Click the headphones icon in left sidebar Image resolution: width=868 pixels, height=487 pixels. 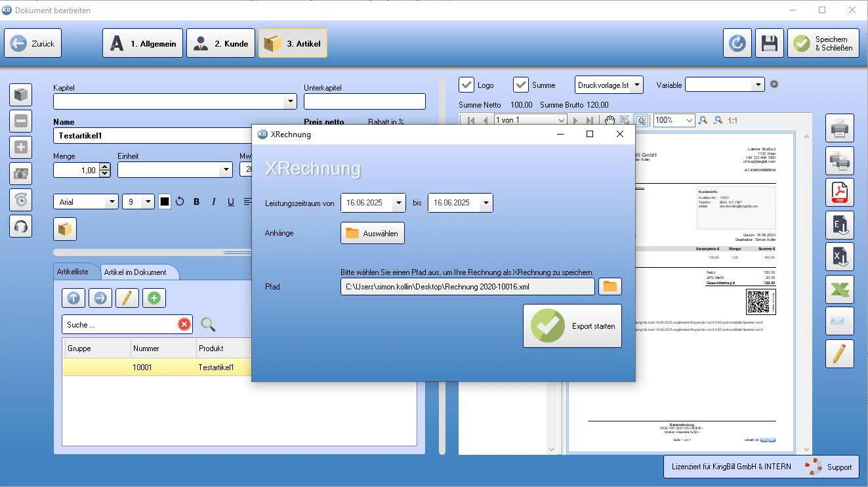[21, 226]
